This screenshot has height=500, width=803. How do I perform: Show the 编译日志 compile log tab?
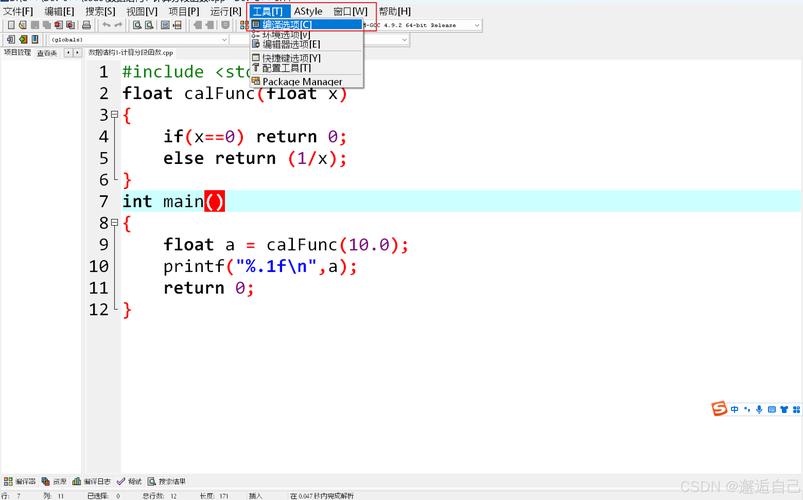pos(92,481)
